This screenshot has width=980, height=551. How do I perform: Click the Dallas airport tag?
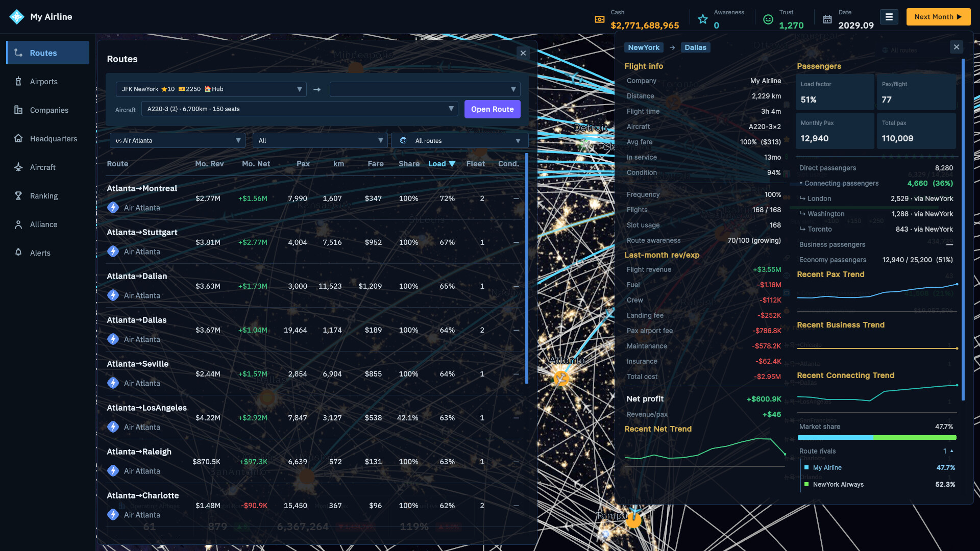[x=695, y=47]
